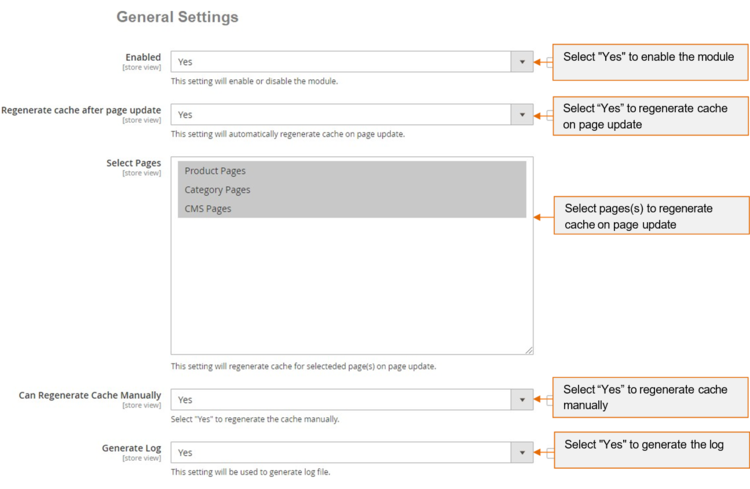Choose Category Pages in the pages list
This screenshot has height=489, width=750.
(x=217, y=190)
